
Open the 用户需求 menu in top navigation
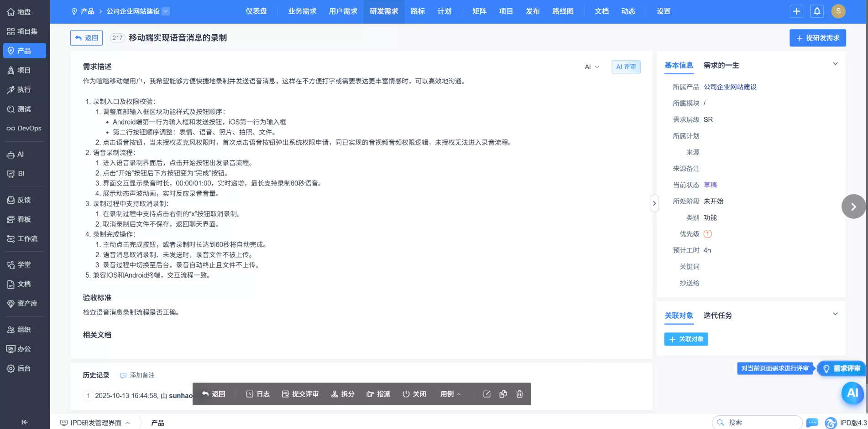(x=343, y=11)
